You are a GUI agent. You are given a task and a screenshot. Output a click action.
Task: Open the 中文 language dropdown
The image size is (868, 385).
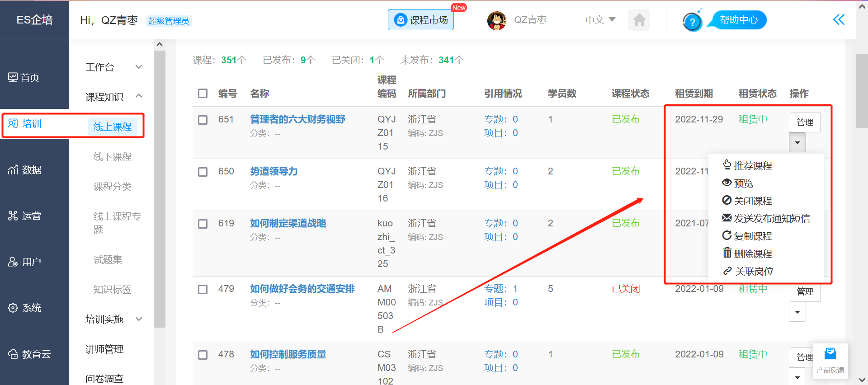point(600,20)
